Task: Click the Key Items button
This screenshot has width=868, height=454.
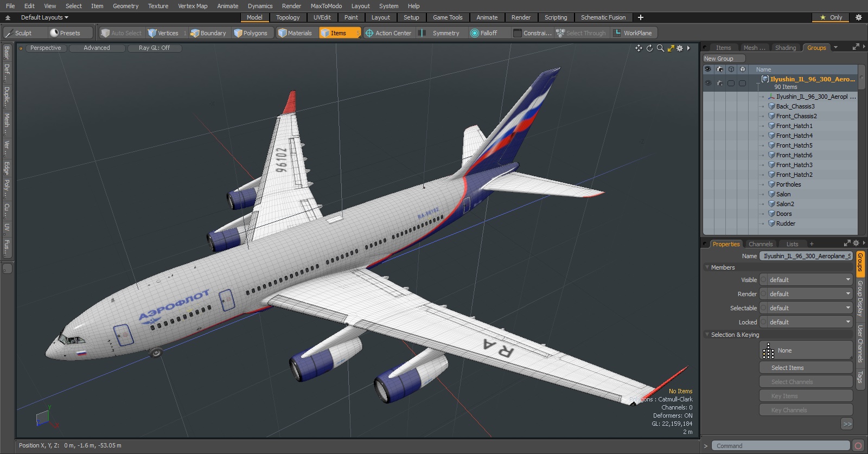Action: pos(806,396)
